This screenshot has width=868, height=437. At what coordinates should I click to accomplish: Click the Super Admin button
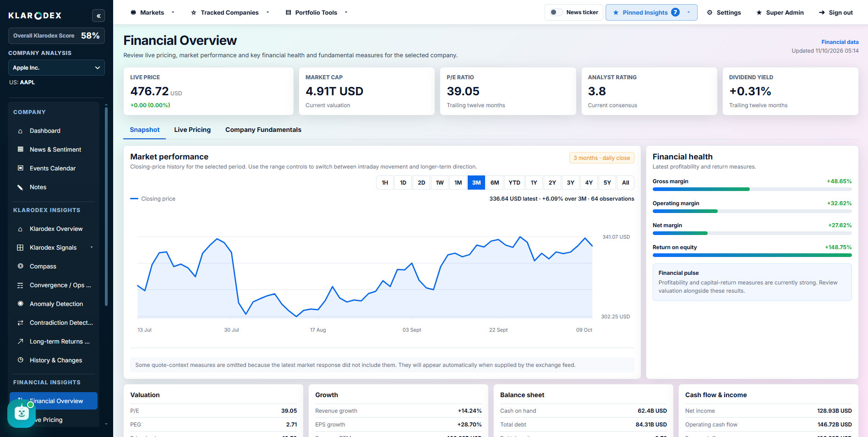coord(780,12)
